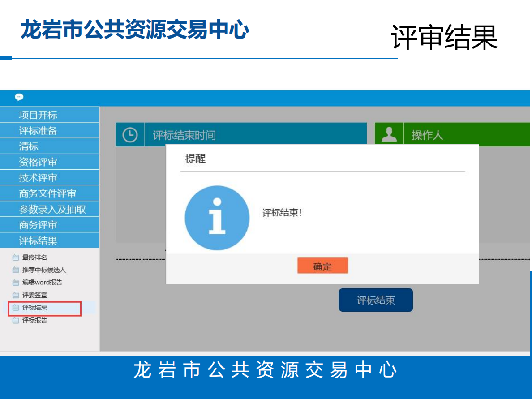532x399 pixels.
Task: Open the 资格评审 menu section
Action: 50,162
